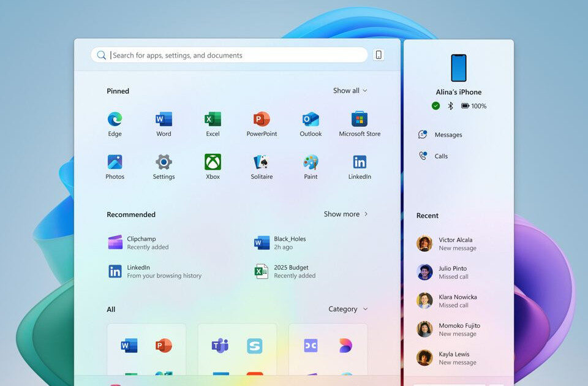Launch the Xbox app
588x386 pixels.
[213, 167]
